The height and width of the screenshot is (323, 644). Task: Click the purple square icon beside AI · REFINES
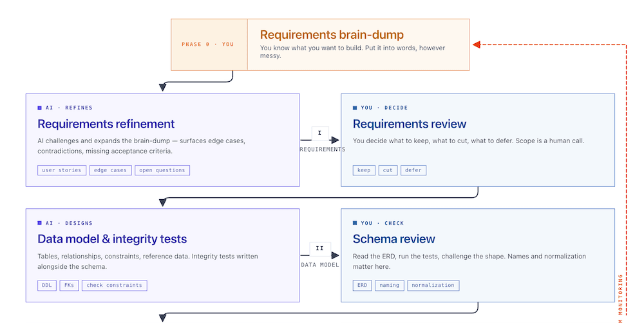point(40,108)
